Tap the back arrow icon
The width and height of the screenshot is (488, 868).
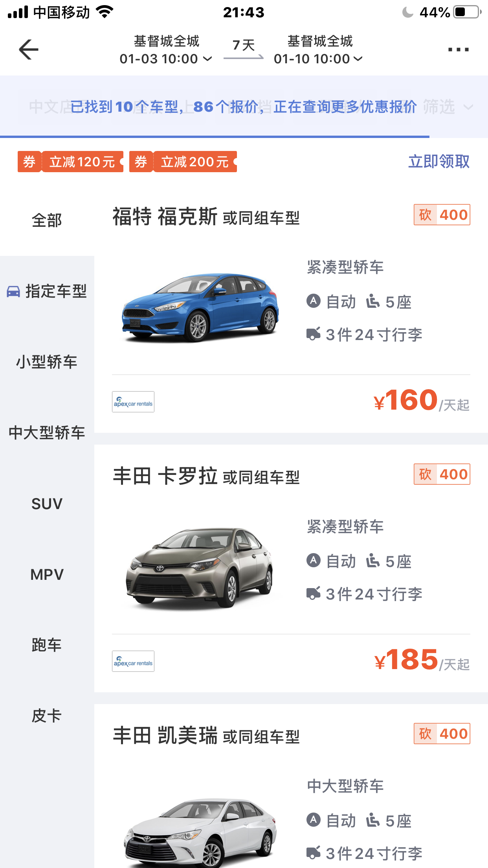29,50
